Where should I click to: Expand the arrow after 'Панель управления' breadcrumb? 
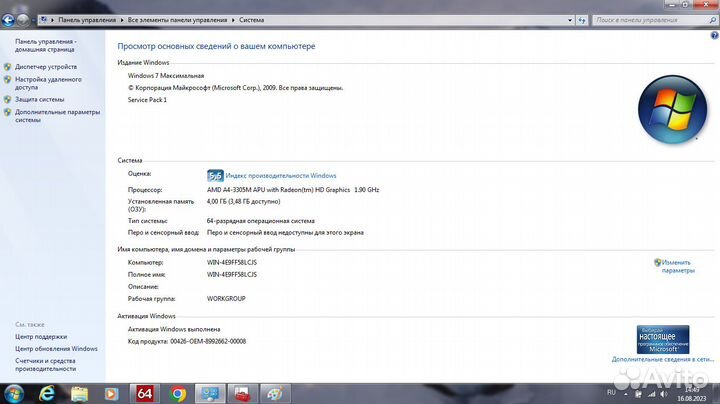pyautogui.click(x=122, y=20)
